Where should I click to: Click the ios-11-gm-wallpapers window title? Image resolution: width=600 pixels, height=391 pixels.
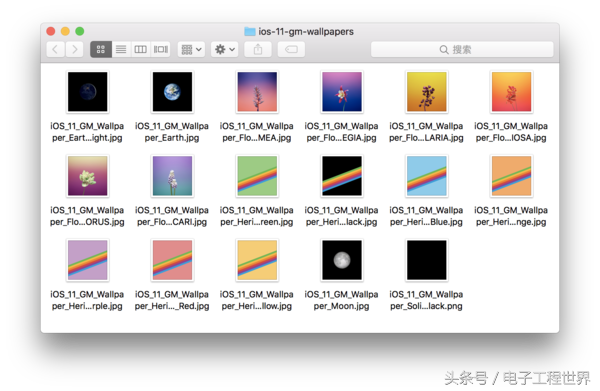pos(306,31)
